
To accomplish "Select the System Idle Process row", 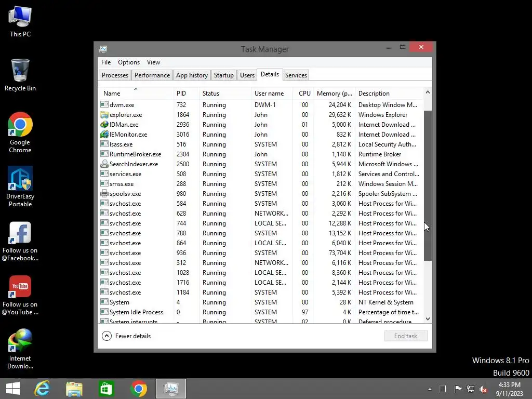I will click(x=261, y=312).
